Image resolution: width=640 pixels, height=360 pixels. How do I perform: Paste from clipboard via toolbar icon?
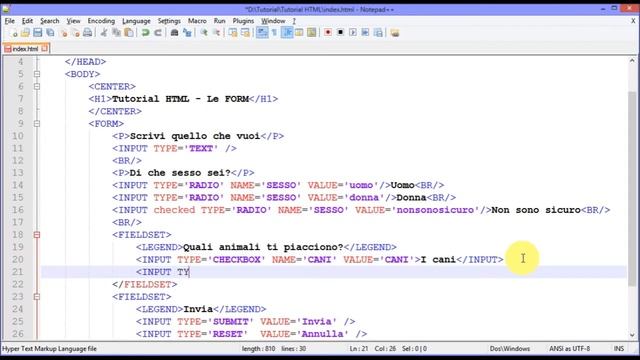tap(129, 33)
